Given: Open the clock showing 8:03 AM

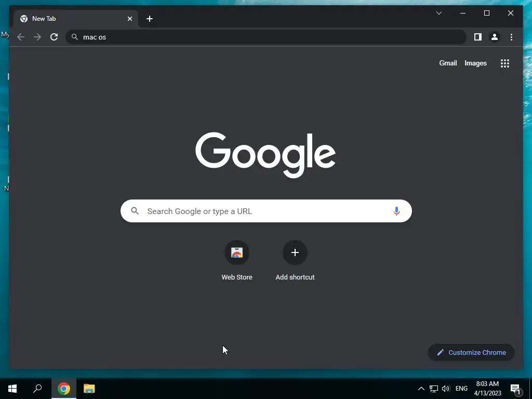Looking at the screenshot, I should click(487, 389).
